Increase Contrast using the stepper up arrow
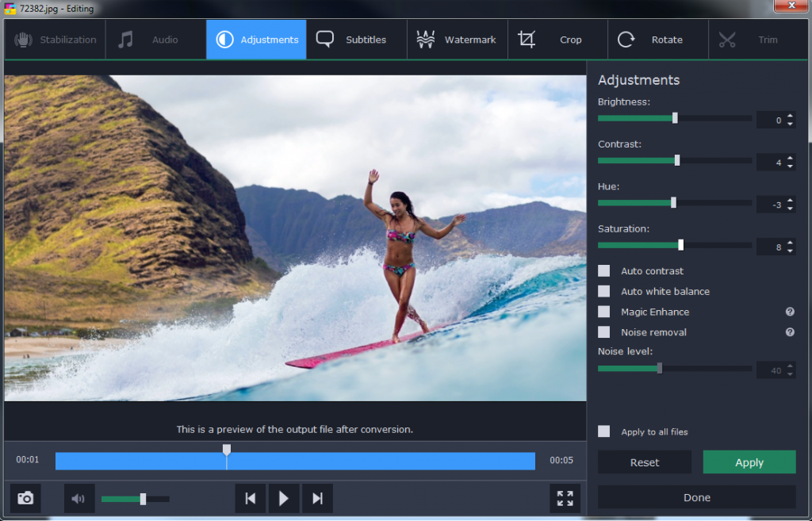Viewport: 812px width, 521px height. click(790, 157)
